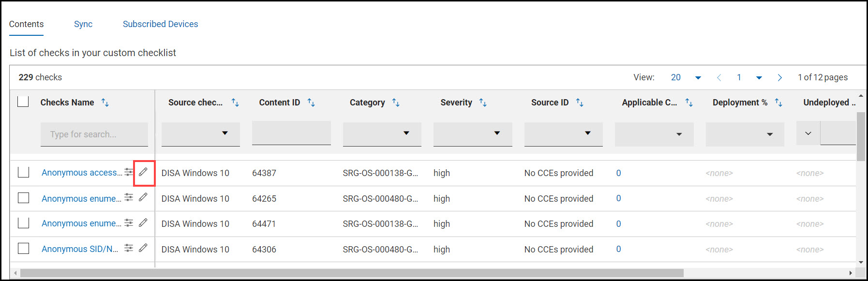
Task: Click the Checks Name search field
Action: click(94, 134)
